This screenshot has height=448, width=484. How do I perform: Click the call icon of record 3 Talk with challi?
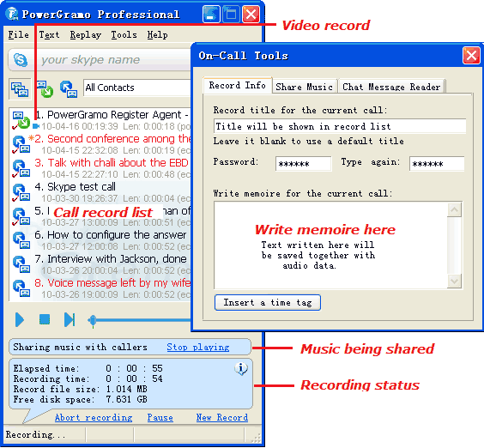21,168
